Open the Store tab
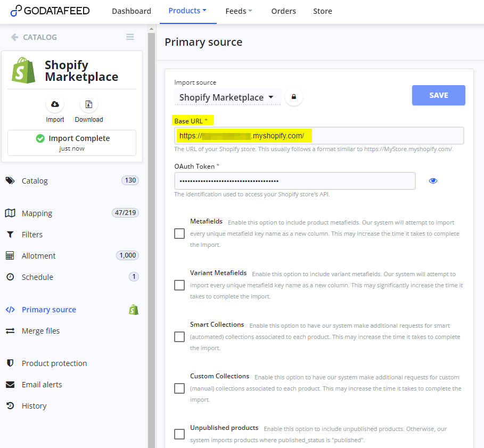Screen dimensions: 484x448 pos(323,11)
